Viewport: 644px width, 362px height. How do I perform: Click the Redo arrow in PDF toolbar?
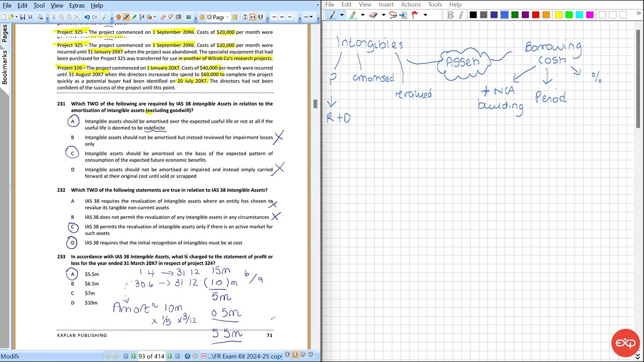coord(95,17)
